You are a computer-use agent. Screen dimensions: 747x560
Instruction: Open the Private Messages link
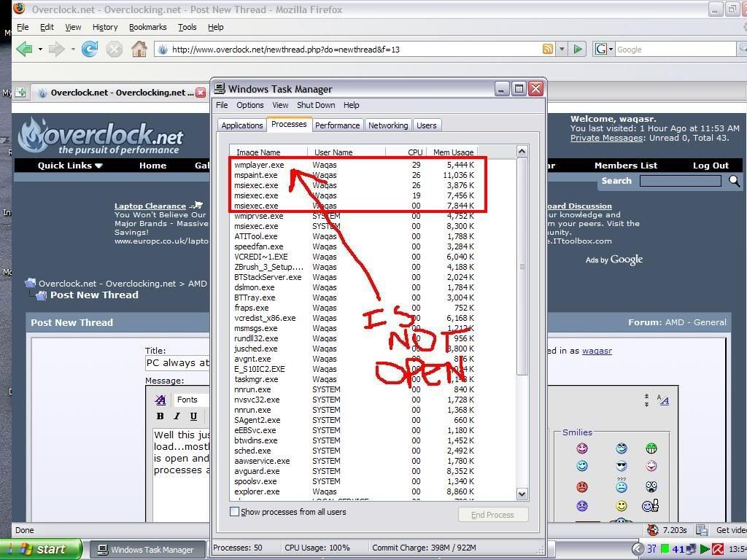606,138
